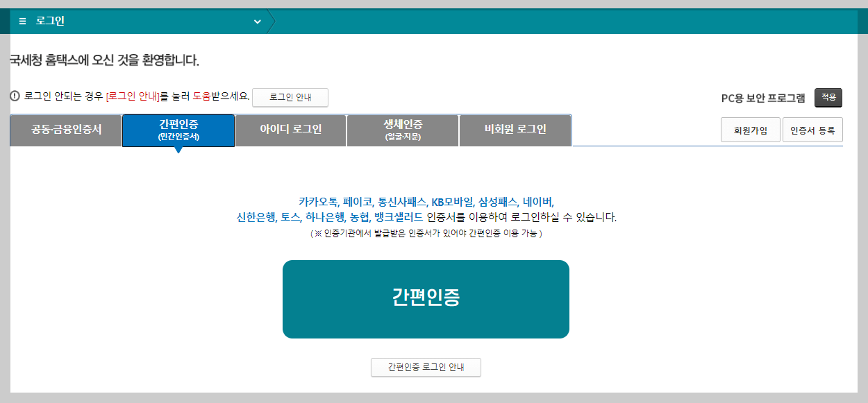Register a certificate using 인증서 등록 button
868x403 pixels.
[812, 129]
